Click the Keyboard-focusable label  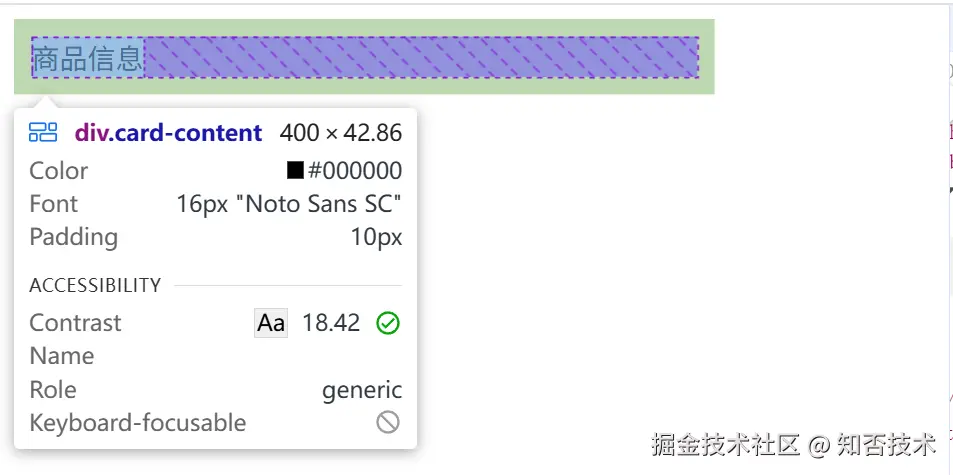[x=138, y=423]
